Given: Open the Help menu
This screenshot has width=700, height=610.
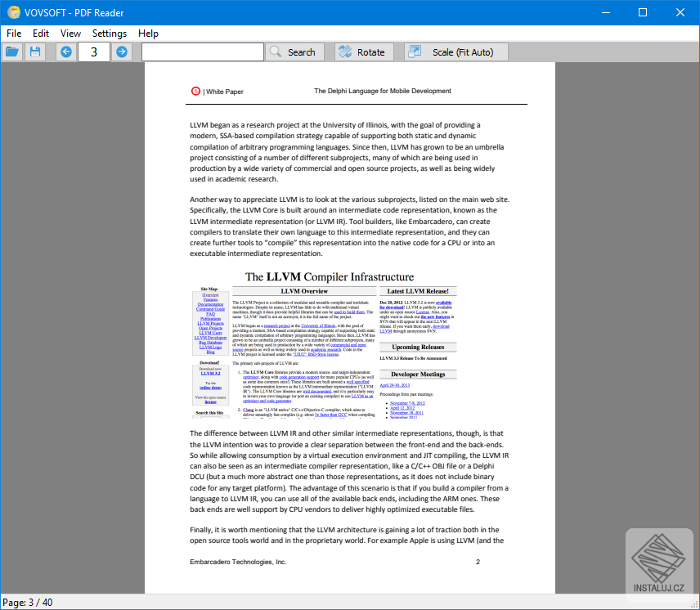Looking at the screenshot, I should (x=148, y=34).
